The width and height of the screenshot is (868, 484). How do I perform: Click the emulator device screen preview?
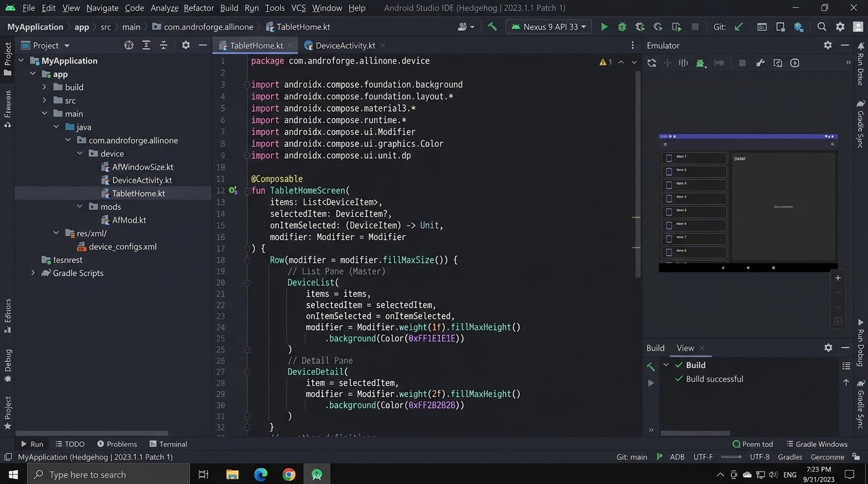(748, 203)
